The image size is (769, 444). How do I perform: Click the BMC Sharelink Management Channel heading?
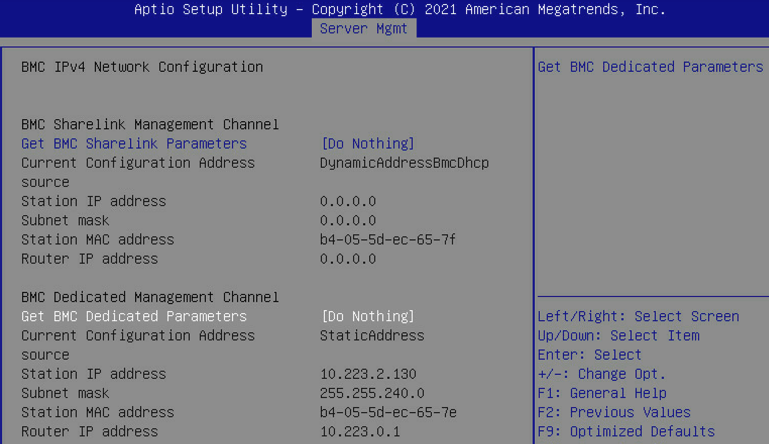150,125
